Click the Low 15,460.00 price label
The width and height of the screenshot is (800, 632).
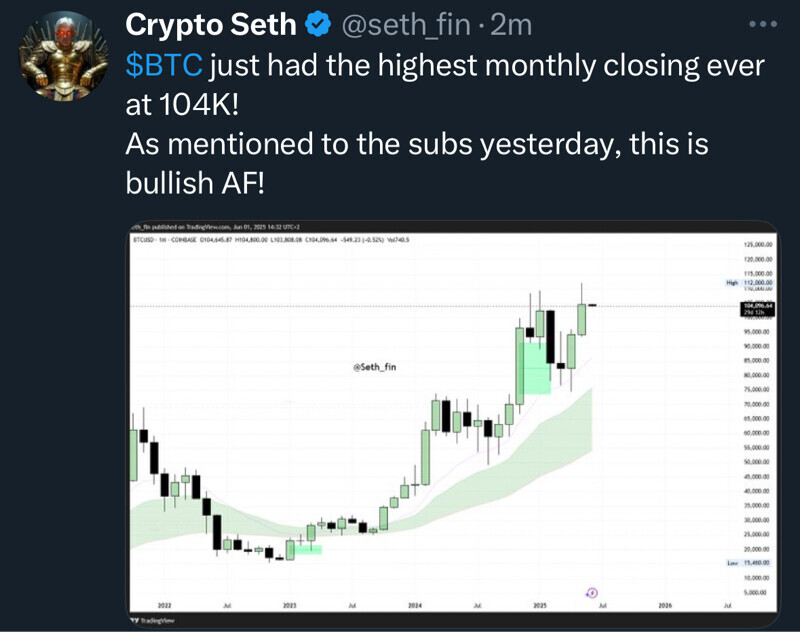[x=750, y=564]
